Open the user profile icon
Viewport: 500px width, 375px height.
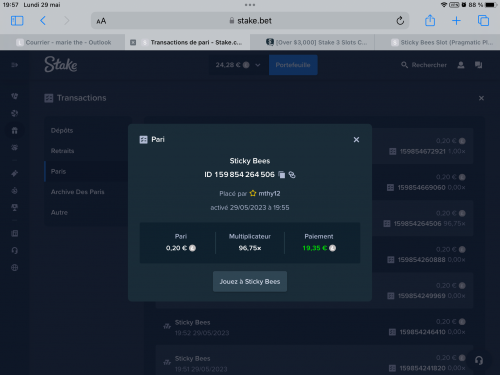461,65
